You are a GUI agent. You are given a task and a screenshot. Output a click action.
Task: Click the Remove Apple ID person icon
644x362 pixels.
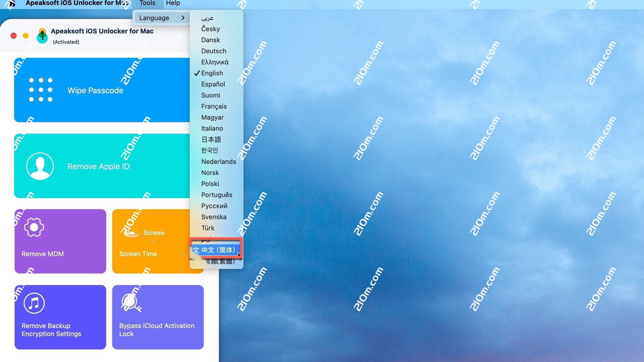click(x=40, y=166)
